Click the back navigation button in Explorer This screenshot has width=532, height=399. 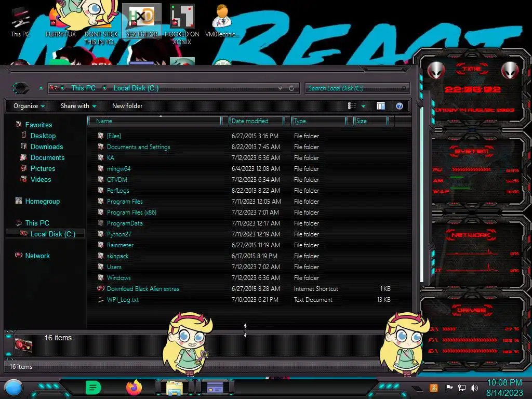21,88
